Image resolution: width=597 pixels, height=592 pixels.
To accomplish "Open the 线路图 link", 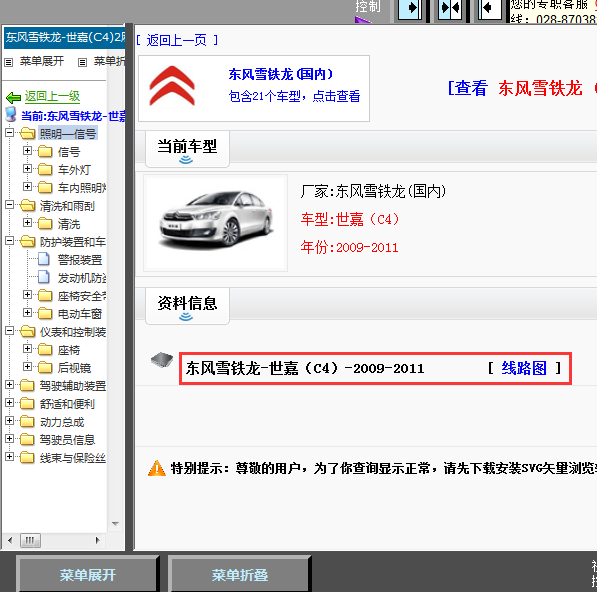I will pos(524,368).
